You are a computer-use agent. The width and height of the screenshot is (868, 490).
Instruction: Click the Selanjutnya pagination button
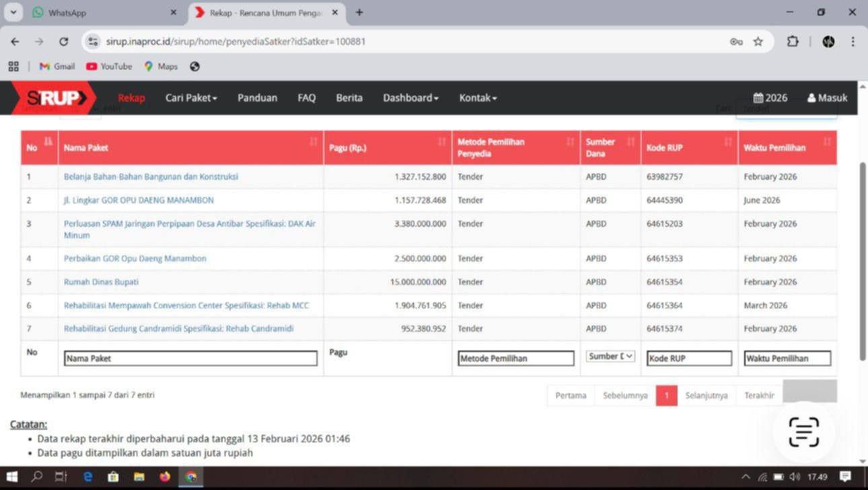[x=706, y=396]
